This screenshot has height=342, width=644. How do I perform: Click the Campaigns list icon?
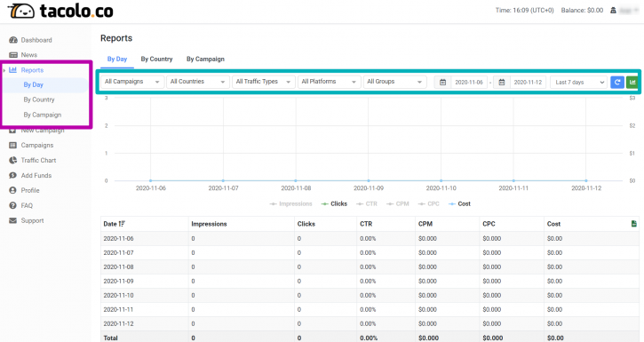pyautogui.click(x=13, y=145)
